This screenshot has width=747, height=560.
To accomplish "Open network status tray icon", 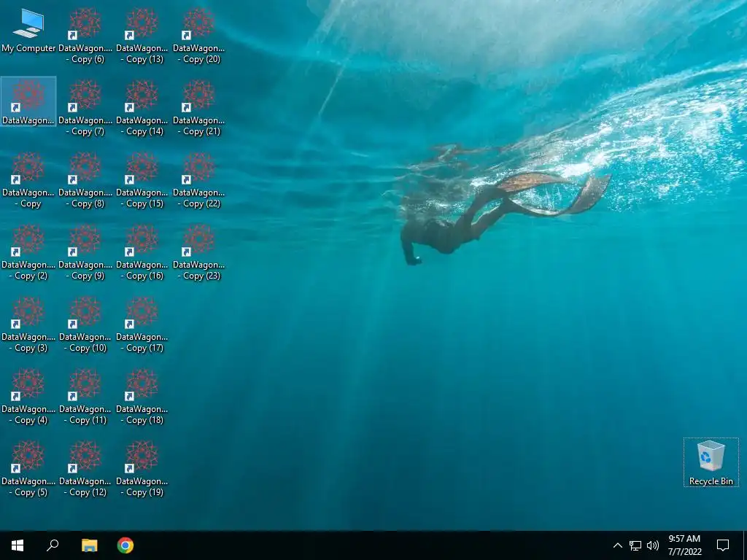I will pos(635,545).
